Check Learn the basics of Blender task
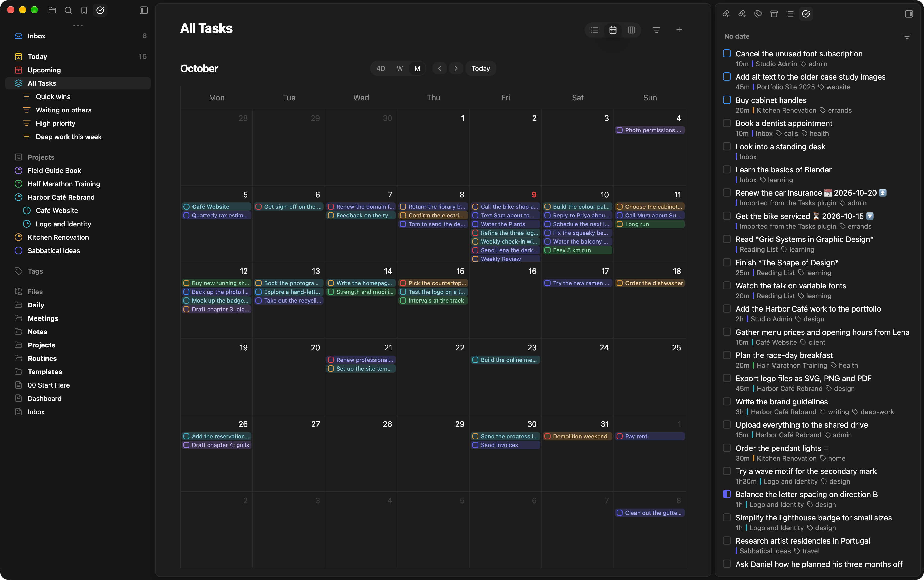 (x=727, y=170)
